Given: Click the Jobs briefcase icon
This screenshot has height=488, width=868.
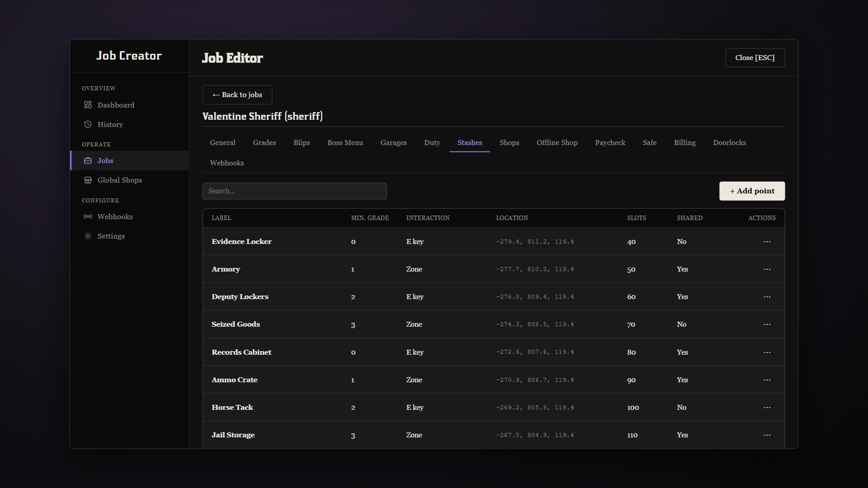Looking at the screenshot, I should 88,161.
